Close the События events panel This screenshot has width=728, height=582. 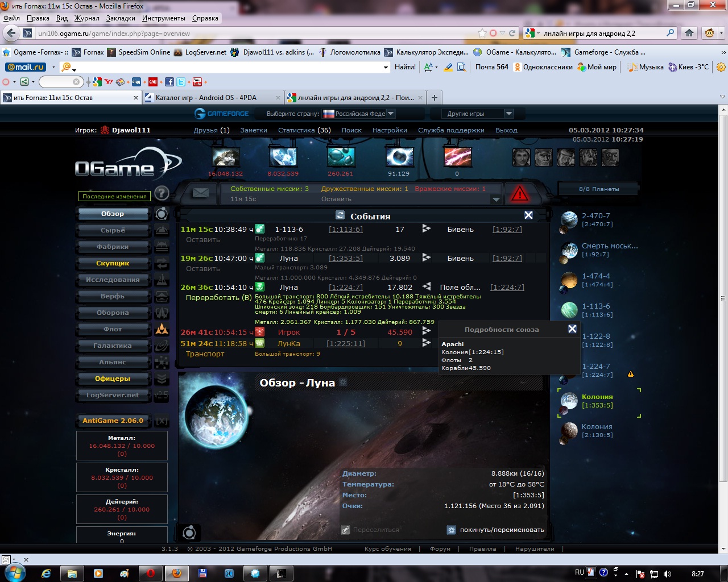point(528,215)
